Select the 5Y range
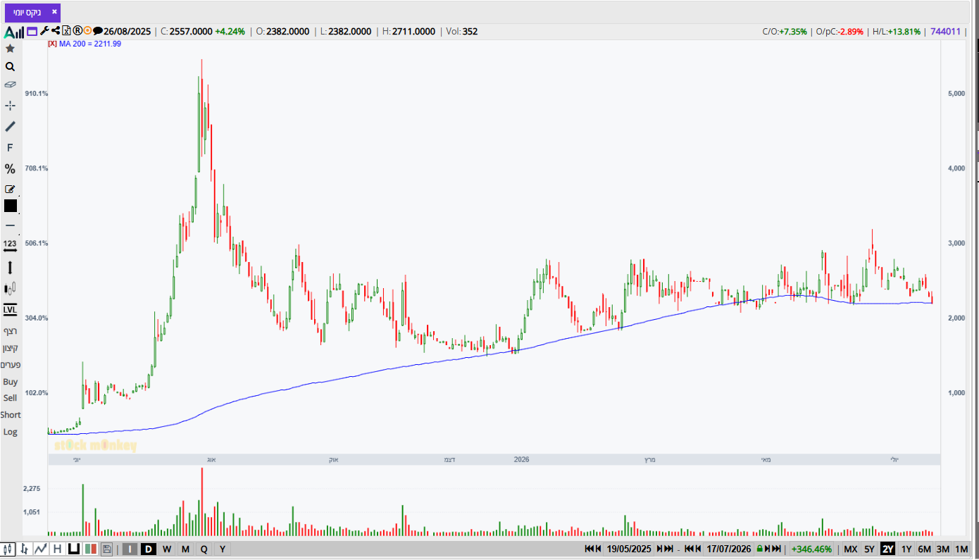 click(869, 549)
